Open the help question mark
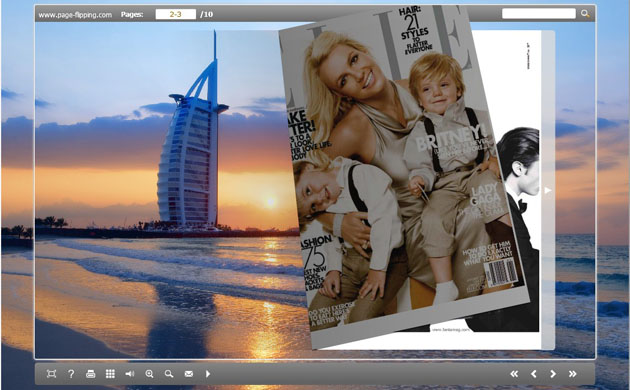 pos(71,374)
